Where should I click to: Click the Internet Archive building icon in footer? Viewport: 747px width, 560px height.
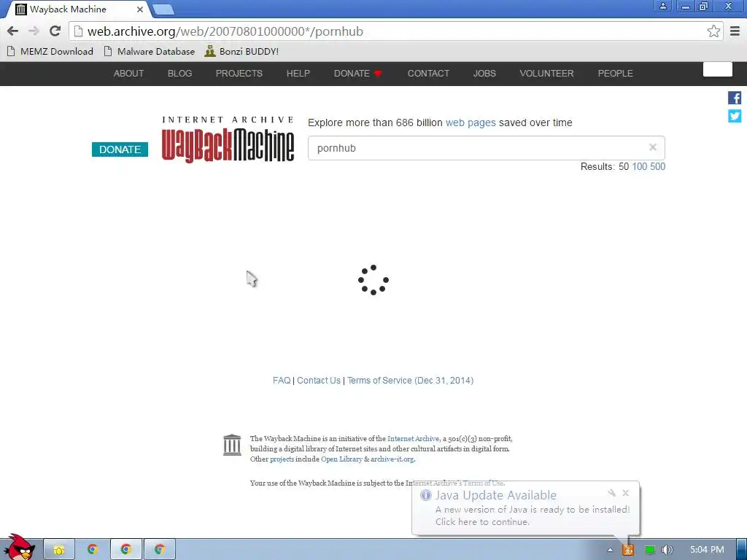(x=232, y=445)
